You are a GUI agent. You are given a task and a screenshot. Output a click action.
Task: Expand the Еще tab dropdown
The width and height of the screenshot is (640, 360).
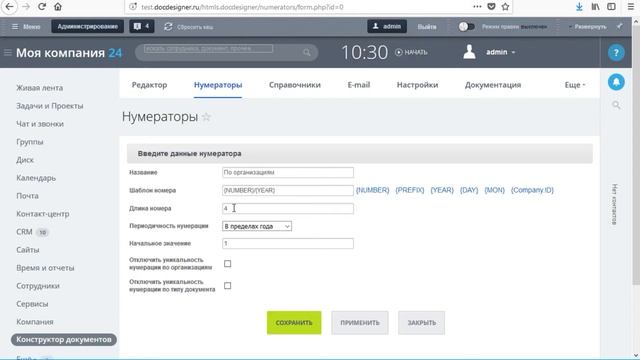pyautogui.click(x=575, y=85)
